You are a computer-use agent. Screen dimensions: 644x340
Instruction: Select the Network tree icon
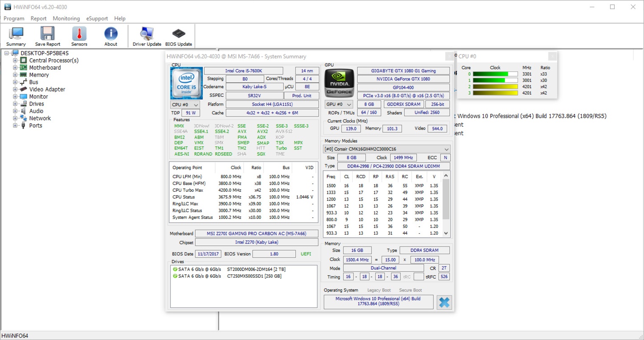[24, 118]
